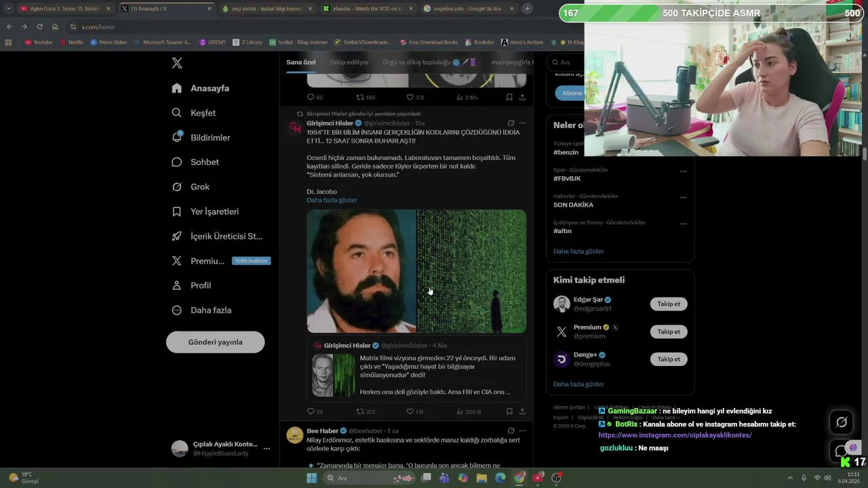Like the post with 18 likes
Viewport: 868px width, 488px height.
coord(414,411)
